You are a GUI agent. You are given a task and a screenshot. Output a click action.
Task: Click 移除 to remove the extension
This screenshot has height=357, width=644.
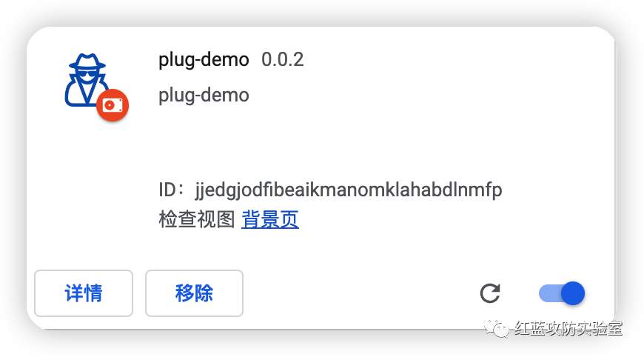(x=194, y=293)
